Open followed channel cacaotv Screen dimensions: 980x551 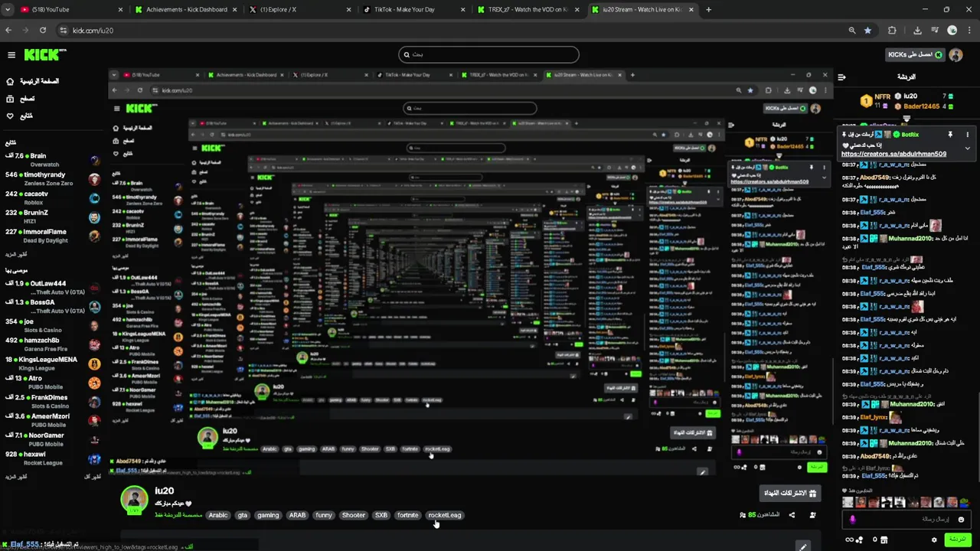52,198
